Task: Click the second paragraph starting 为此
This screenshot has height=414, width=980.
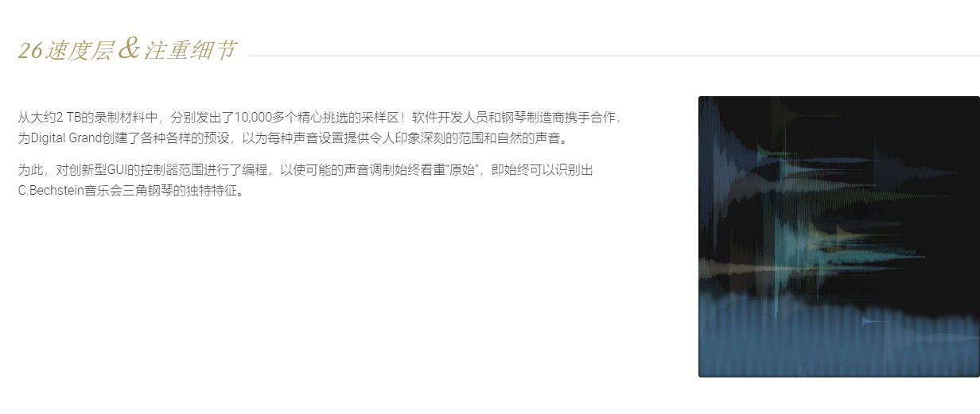Action: point(306,180)
